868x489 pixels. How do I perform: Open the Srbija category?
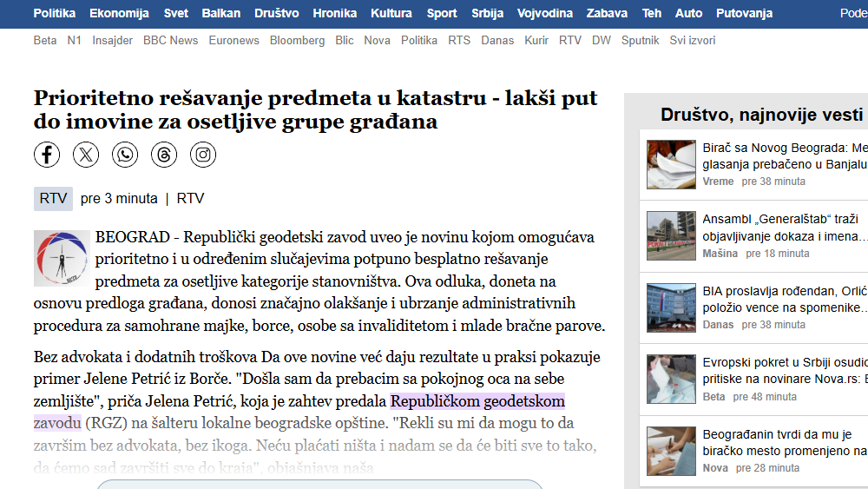(487, 13)
